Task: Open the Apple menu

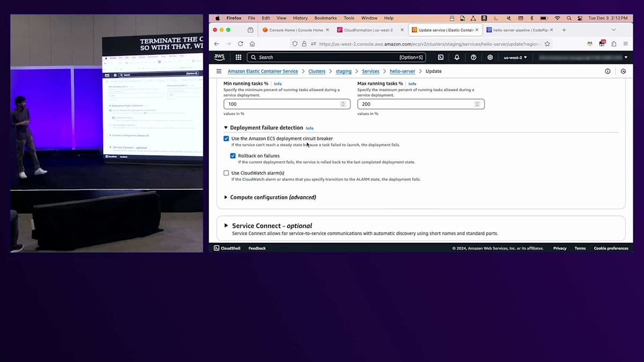Action: tap(217, 18)
